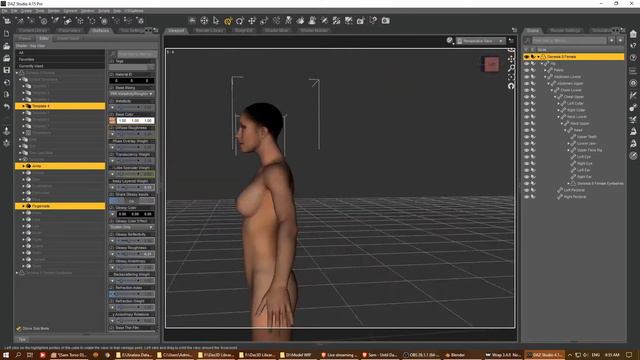The width and height of the screenshot is (640, 360).
Task: Expand the Arms surface arrow
Action: coord(23,166)
